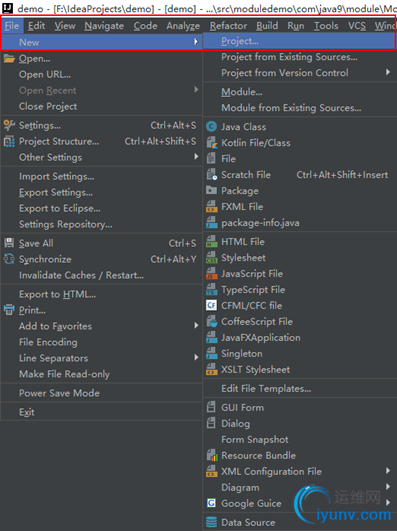Click the Data Source database icon

(211, 522)
